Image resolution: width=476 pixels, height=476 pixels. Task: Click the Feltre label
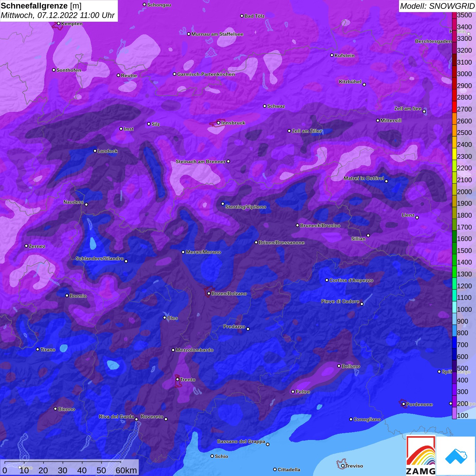pos(303,392)
